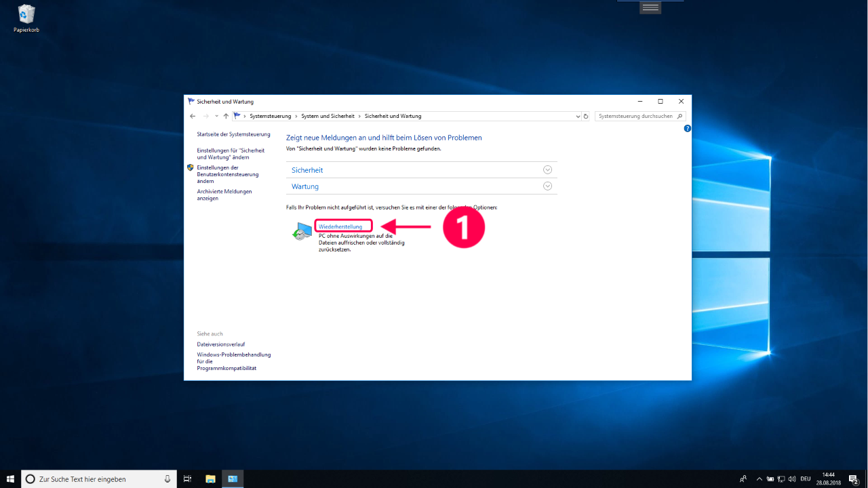Open Windows-Problembehandlung für die Programmkompatibilität
The image size is (868, 488).
click(234, 361)
